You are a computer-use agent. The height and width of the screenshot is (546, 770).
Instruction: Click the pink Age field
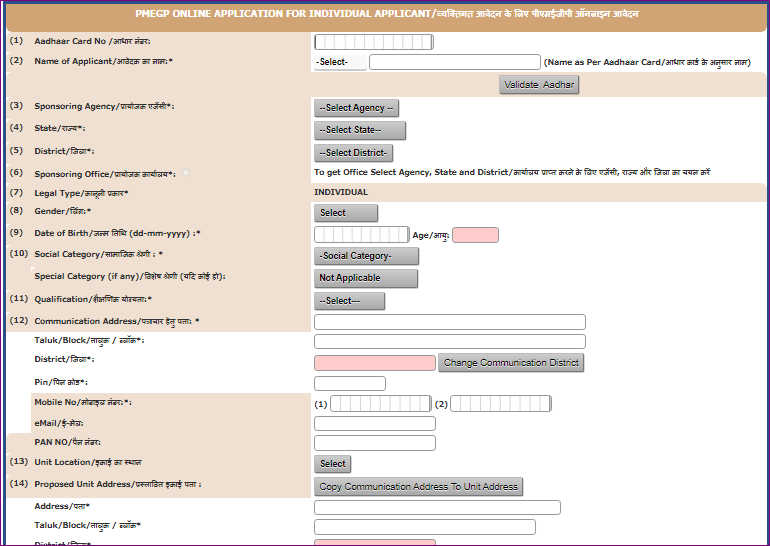[x=475, y=235]
